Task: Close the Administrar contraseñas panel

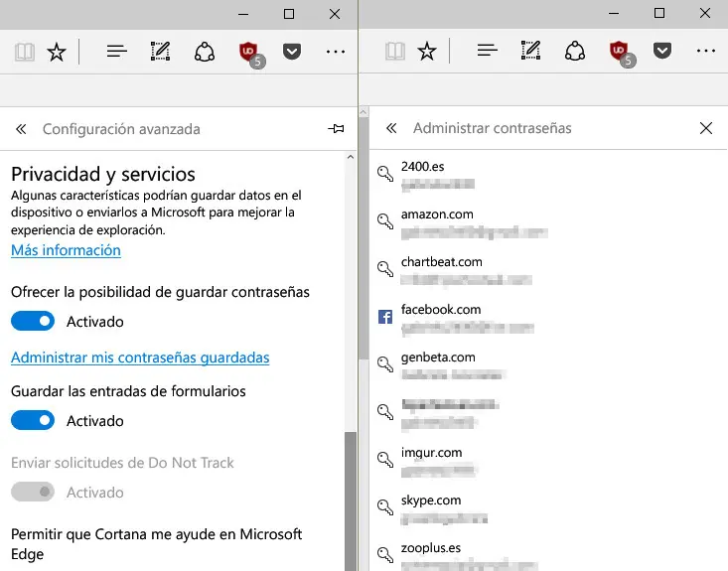Action: pyautogui.click(x=706, y=128)
